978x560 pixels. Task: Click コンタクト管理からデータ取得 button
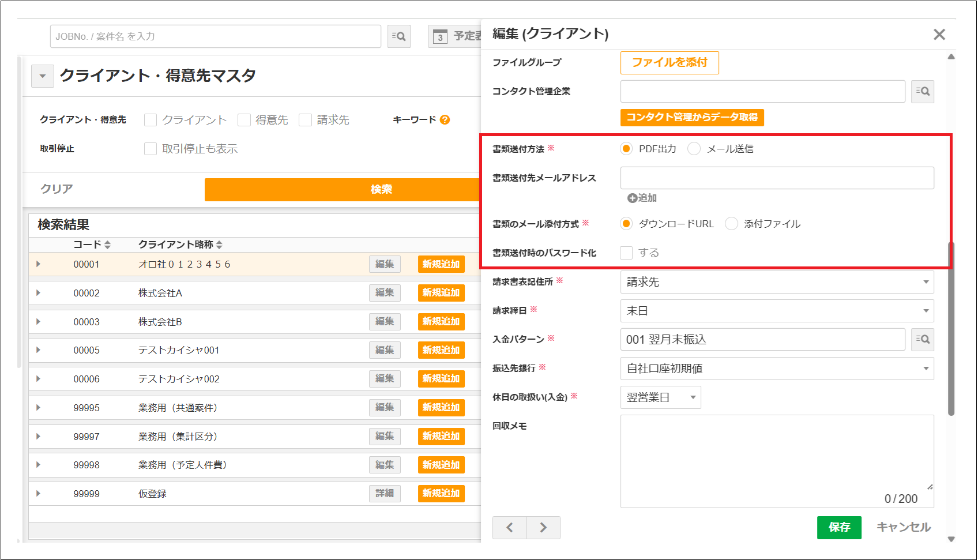pos(692,118)
